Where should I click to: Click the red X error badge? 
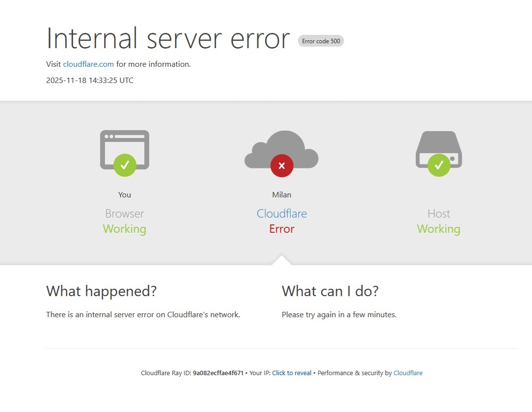coord(282,166)
